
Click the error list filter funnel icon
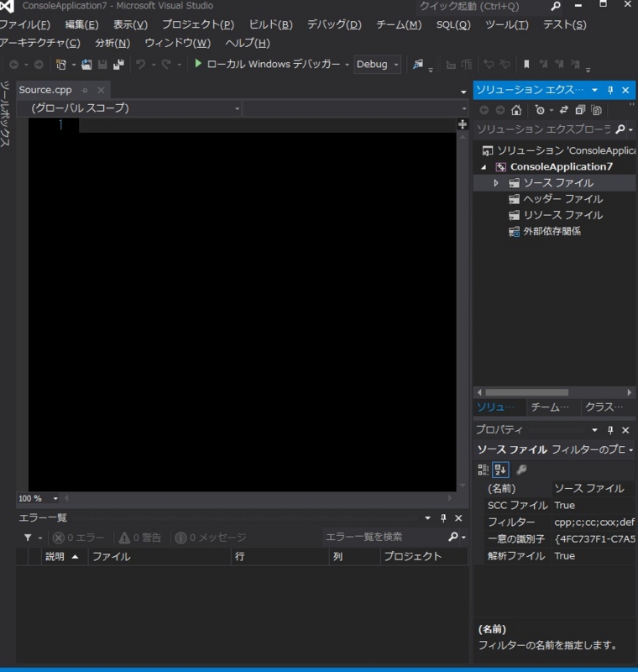(x=28, y=537)
